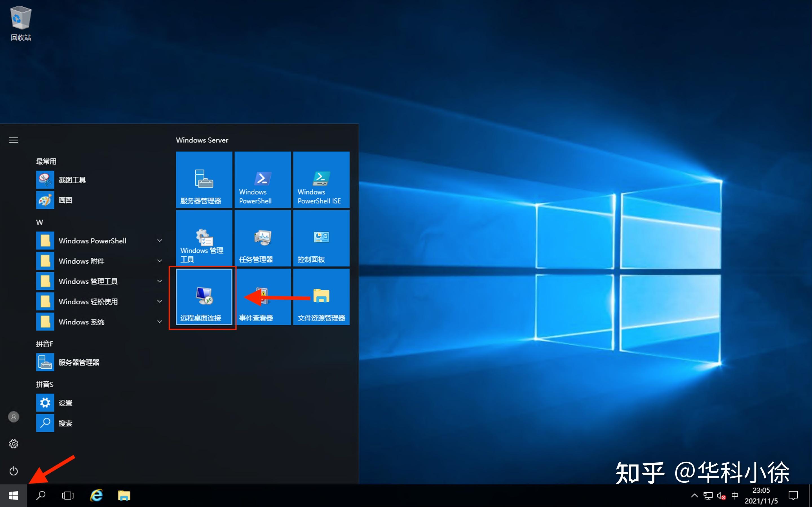Toggle the Start menu hamburger button
Screen dimensions: 812x507
point(14,140)
